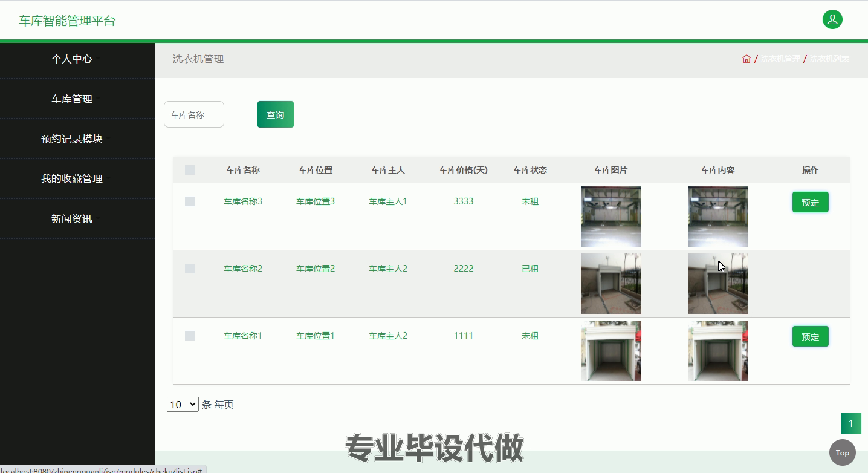Open 车库内容 thumbnail for 车库名称1

tap(718, 351)
